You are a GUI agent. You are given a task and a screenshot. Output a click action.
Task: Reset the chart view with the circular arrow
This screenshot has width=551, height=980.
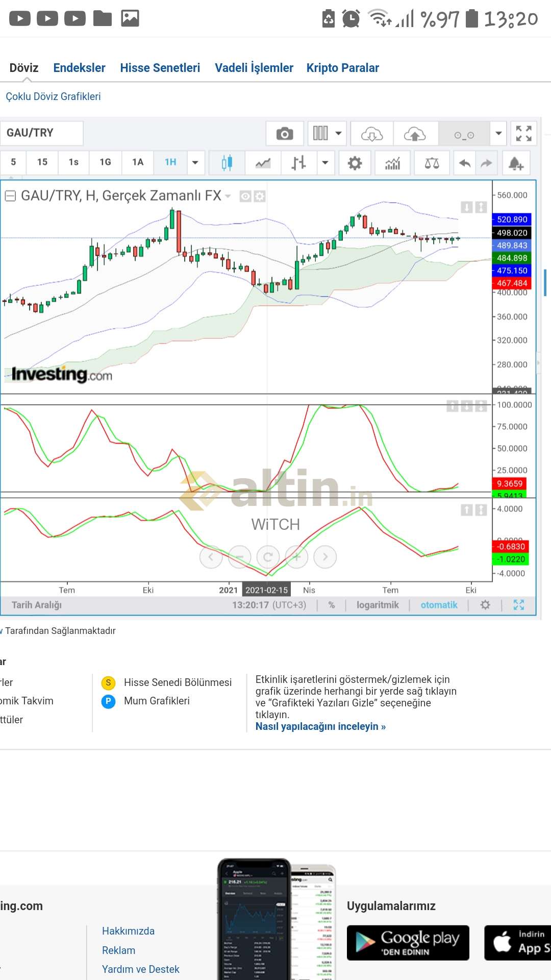[268, 557]
